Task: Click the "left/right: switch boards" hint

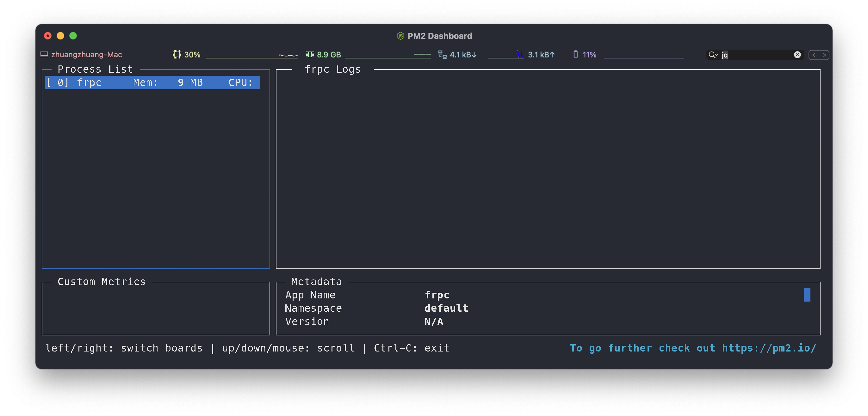Action: point(124,348)
